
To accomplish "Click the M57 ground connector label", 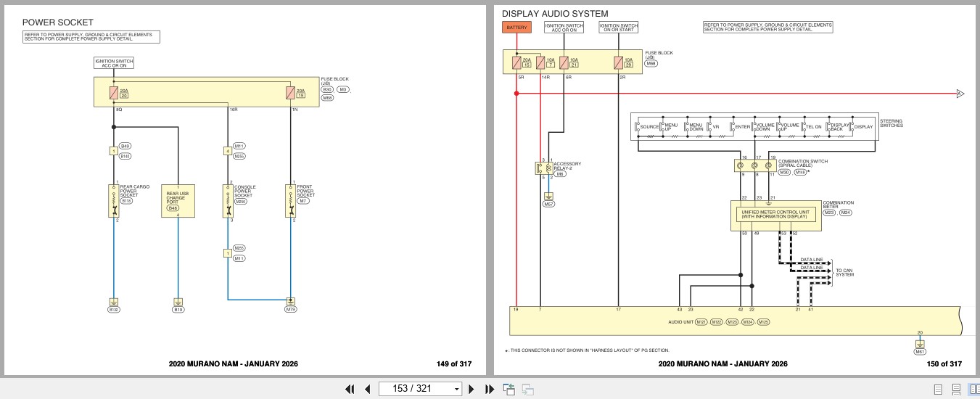I will pyautogui.click(x=548, y=205).
